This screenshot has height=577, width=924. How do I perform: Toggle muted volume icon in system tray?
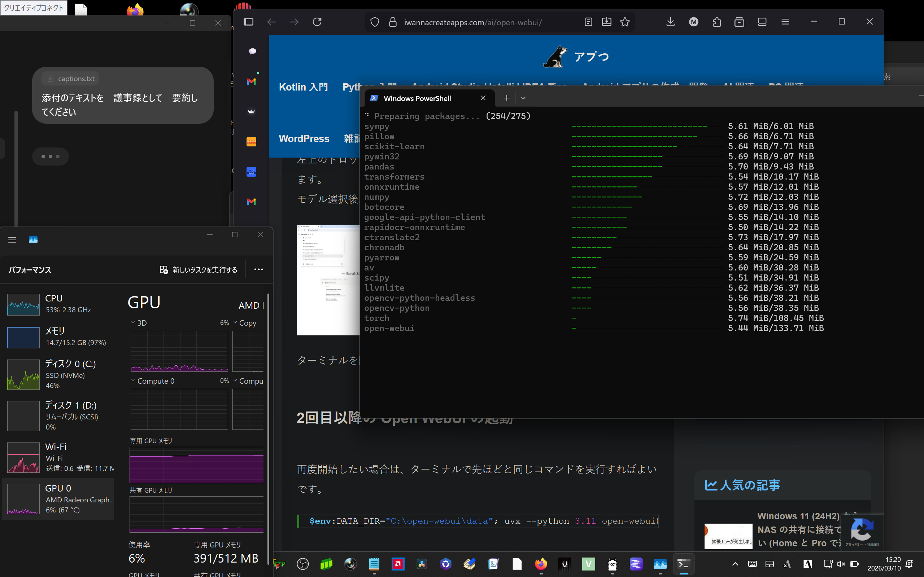click(x=841, y=564)
